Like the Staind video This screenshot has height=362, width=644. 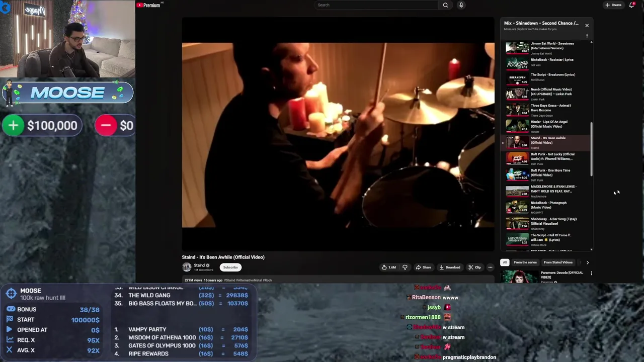(x=388, y=267)
